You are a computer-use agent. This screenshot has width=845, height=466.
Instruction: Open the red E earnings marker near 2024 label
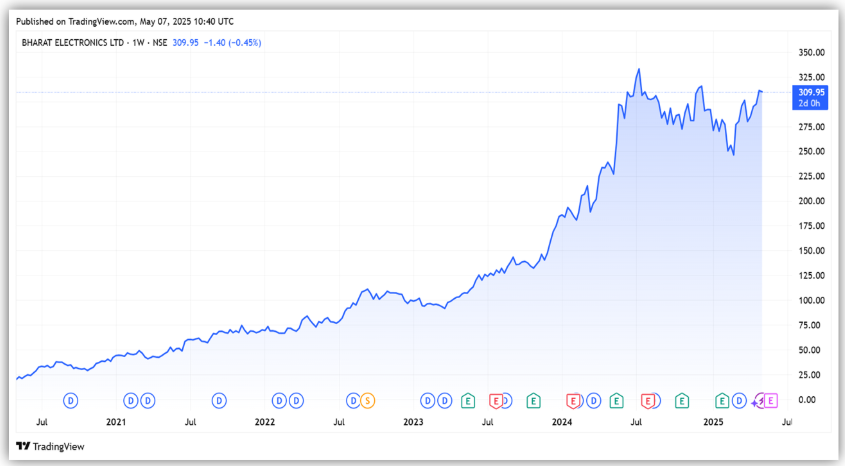pos(573,400)
